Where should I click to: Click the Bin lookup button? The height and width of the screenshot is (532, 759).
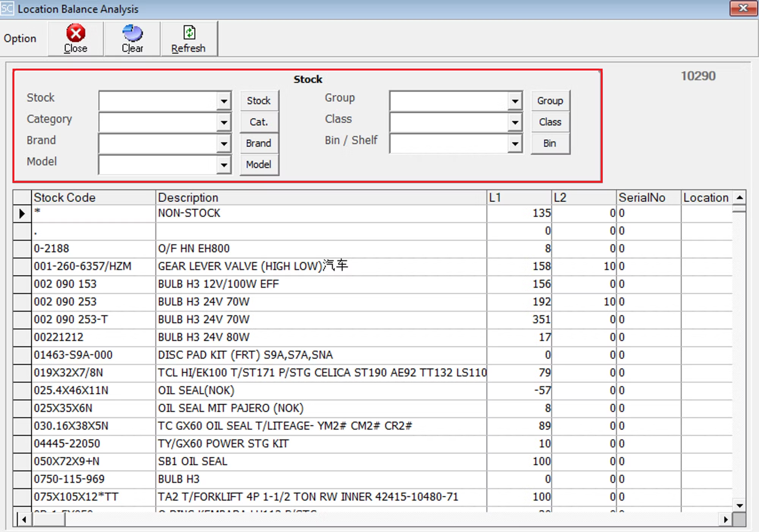click(x=550, y=143)
